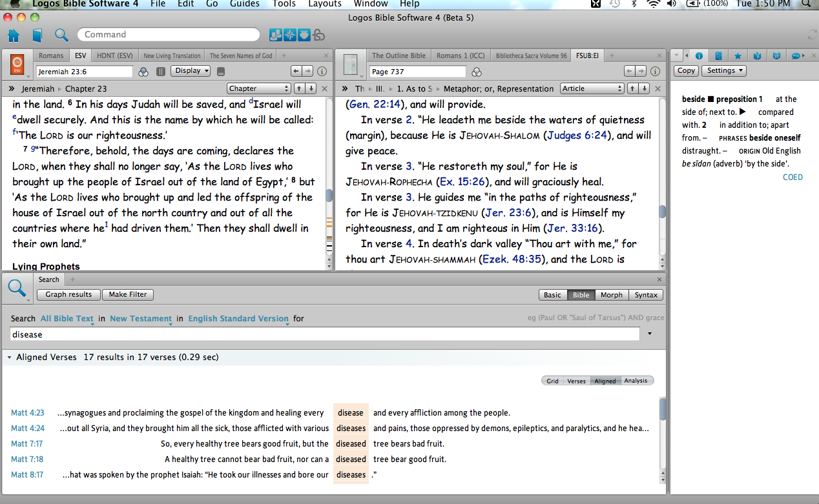Screen dimensions: 819x504
Task: Click the info icon in ESV panel
Action: click(322, 71)
